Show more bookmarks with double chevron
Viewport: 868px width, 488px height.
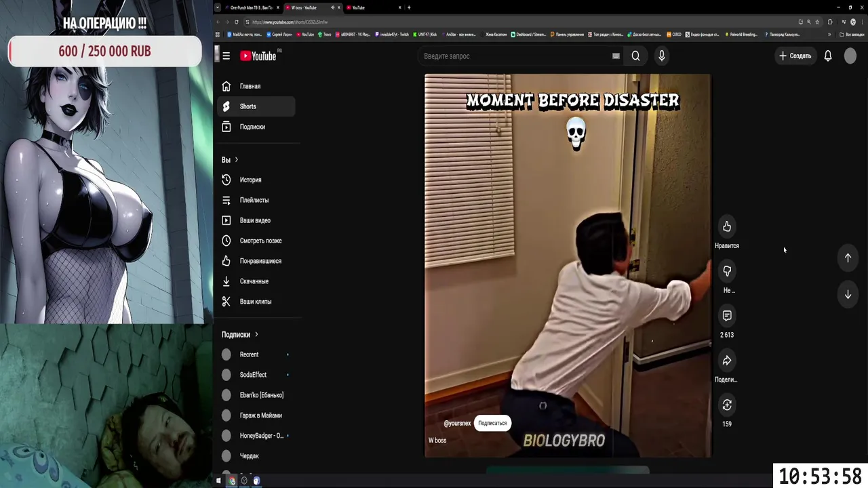(x=829, y=35)
